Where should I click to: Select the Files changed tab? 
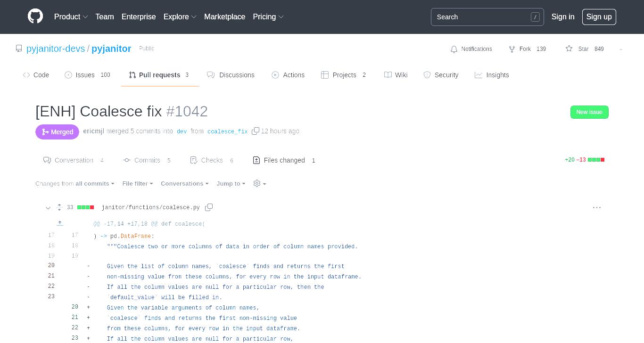click(284, 160)
